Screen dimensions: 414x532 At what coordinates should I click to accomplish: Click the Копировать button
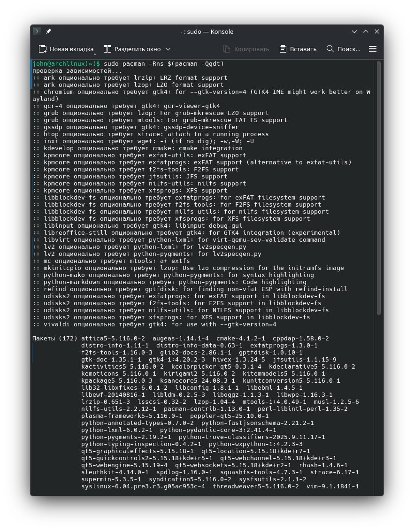coord(246,49)
